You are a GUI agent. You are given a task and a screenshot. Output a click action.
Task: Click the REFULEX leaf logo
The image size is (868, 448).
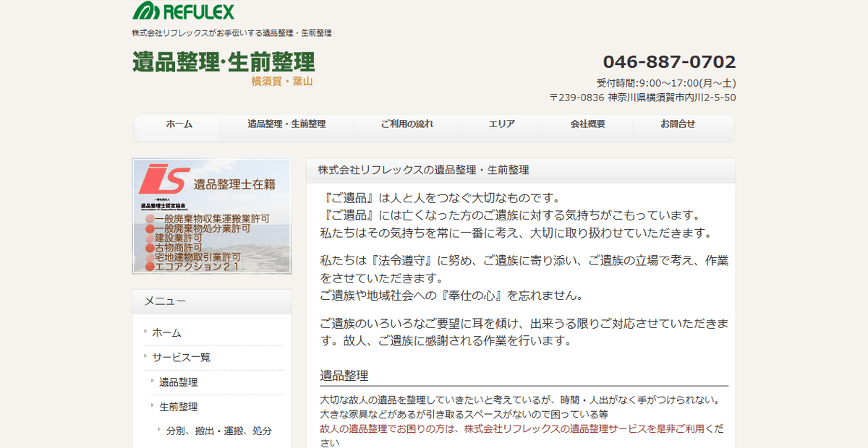point(145,10)
